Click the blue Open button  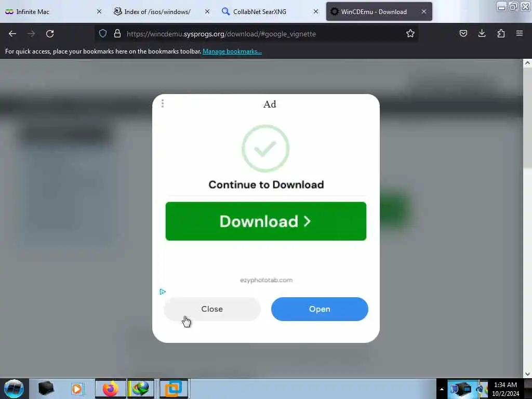pyautogui.click(x=320, y=309)
